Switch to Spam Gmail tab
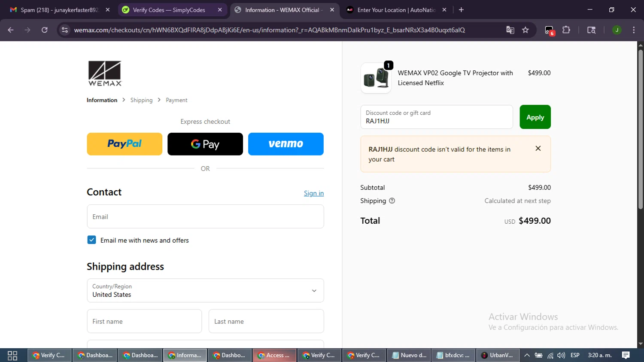This screenshot has height=362, width=644. pos(60,10)
